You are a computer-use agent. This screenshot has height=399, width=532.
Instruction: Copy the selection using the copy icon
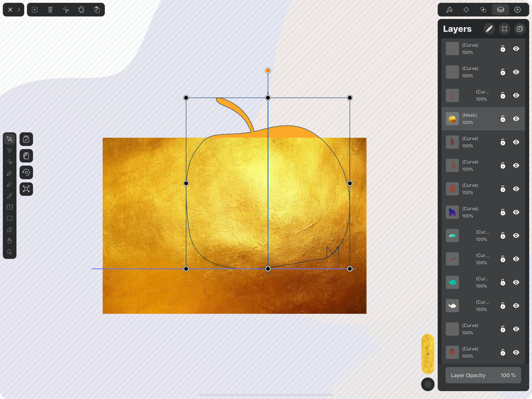pyautogui.click(x=81, y=10)
